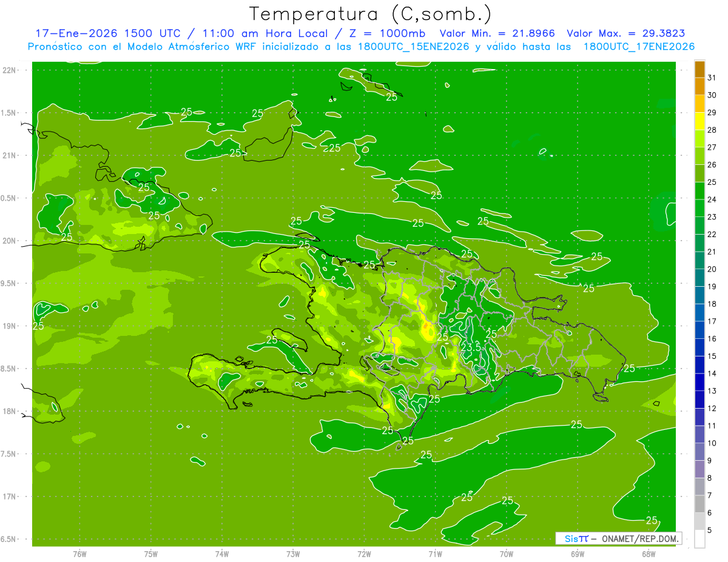Click the legend scale value 31
The image size is (728, 562).
[x=712, y=78]
